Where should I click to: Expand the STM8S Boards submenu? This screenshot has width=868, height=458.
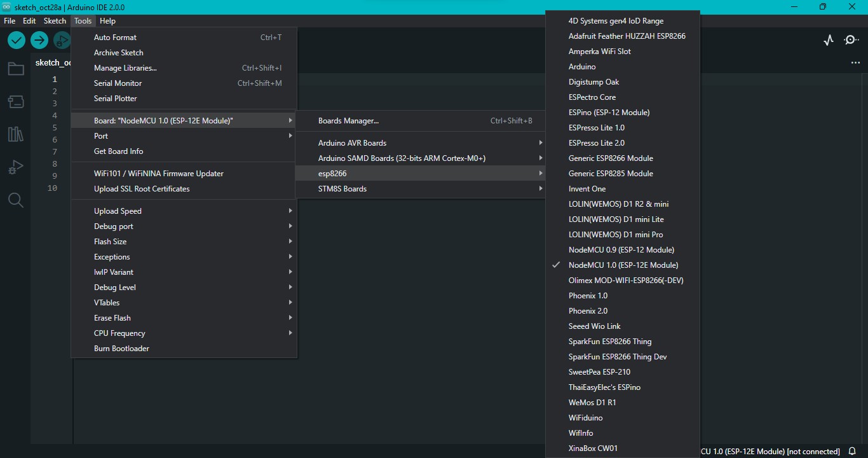421,189
